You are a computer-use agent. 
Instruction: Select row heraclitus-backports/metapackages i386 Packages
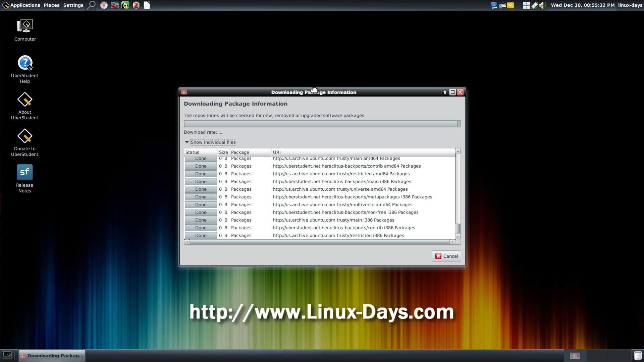[320, 197]
